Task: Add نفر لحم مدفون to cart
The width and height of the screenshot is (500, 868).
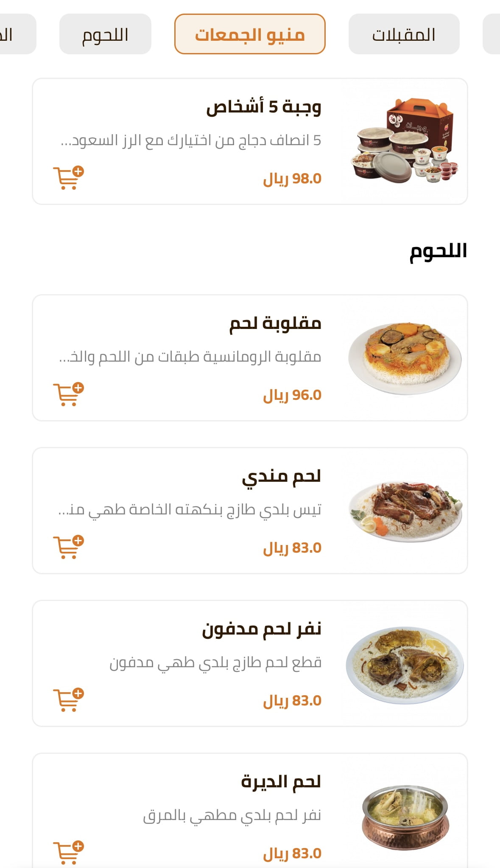Action: click(x=68, y=700)
